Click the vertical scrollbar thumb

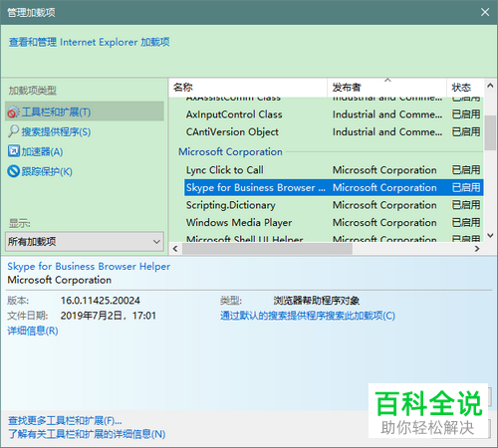(490, 132)
